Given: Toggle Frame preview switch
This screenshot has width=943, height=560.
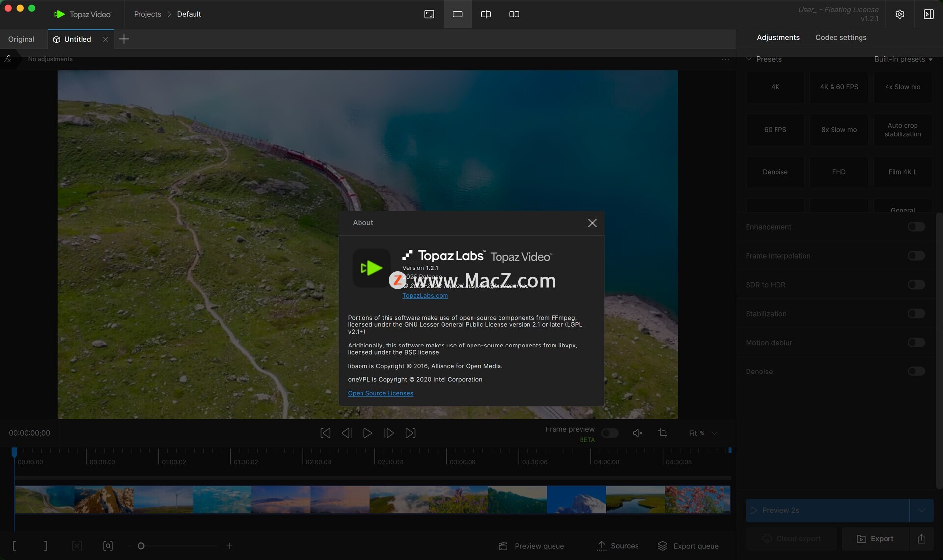Looking at the screenshot, I should click(610, 433).
